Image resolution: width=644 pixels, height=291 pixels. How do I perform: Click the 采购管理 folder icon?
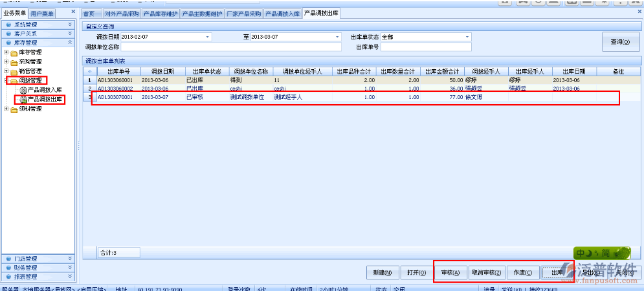click(x=14, y=61)
